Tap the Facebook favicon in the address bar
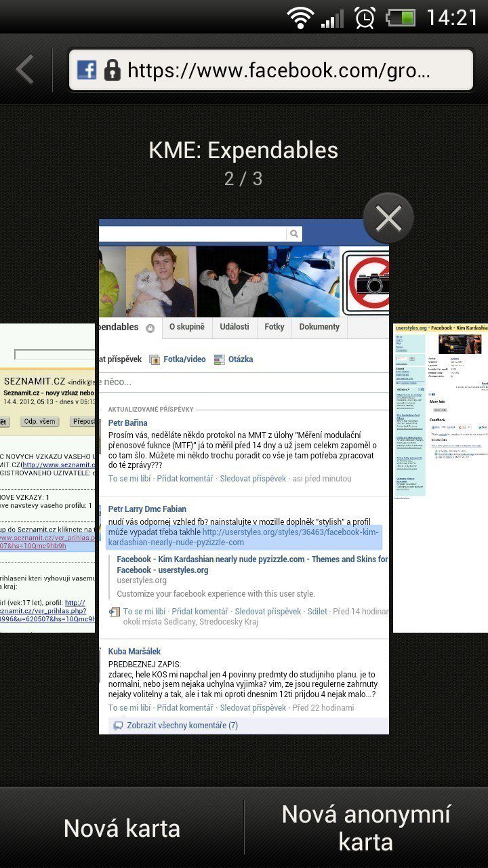This screenshot has width=488, height=868. pos(86,70)
